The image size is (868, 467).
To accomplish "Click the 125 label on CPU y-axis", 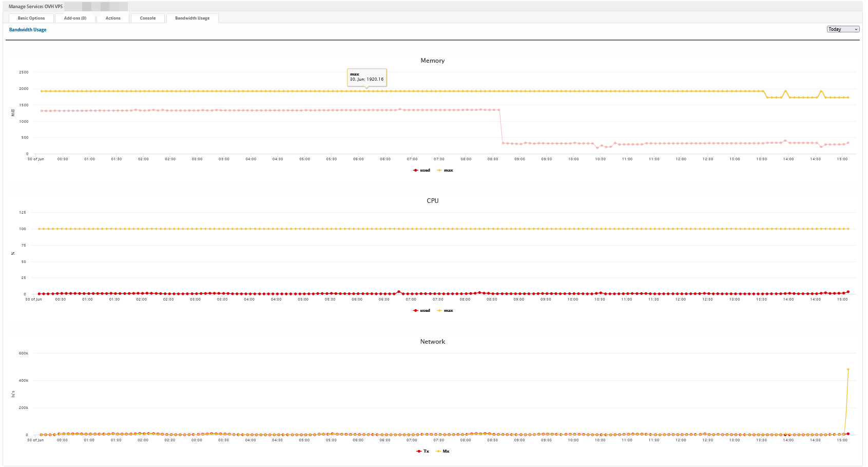I will 23,213.
